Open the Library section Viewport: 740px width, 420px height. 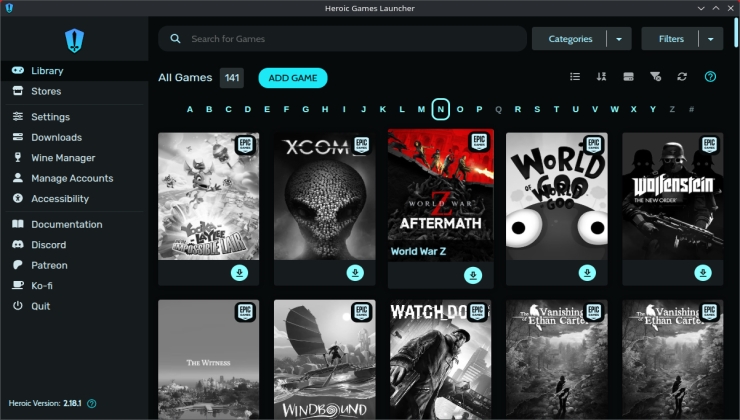(75, 71)
